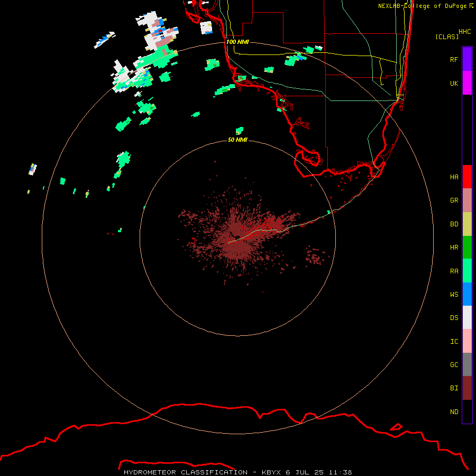
Task: Click the GC legend label
Action: point(454,365)
